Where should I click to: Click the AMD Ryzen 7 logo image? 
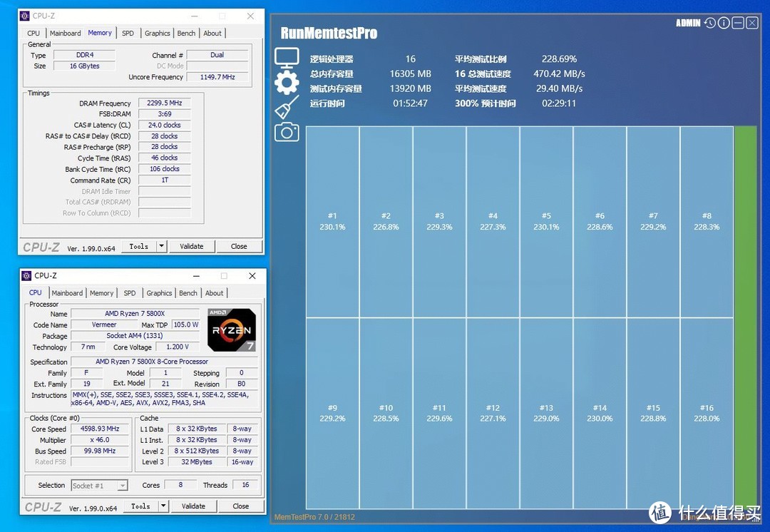pos(232,330)
